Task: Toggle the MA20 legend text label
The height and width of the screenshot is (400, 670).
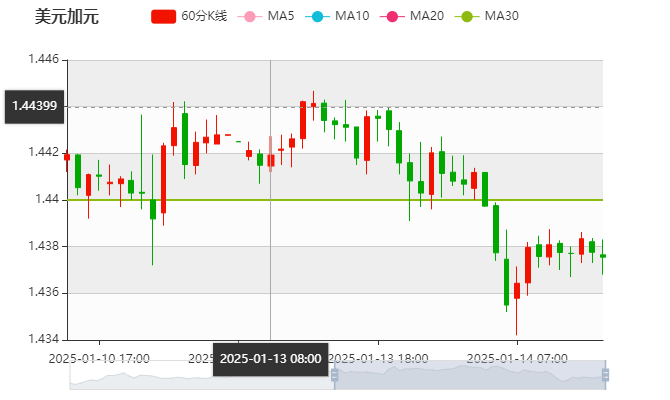Action: point(426,17)
